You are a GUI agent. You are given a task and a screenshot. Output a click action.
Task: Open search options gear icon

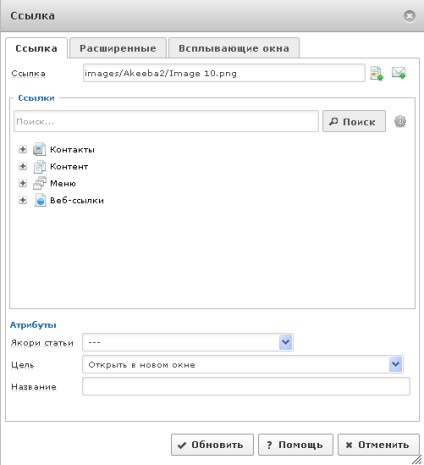point(400,121)
